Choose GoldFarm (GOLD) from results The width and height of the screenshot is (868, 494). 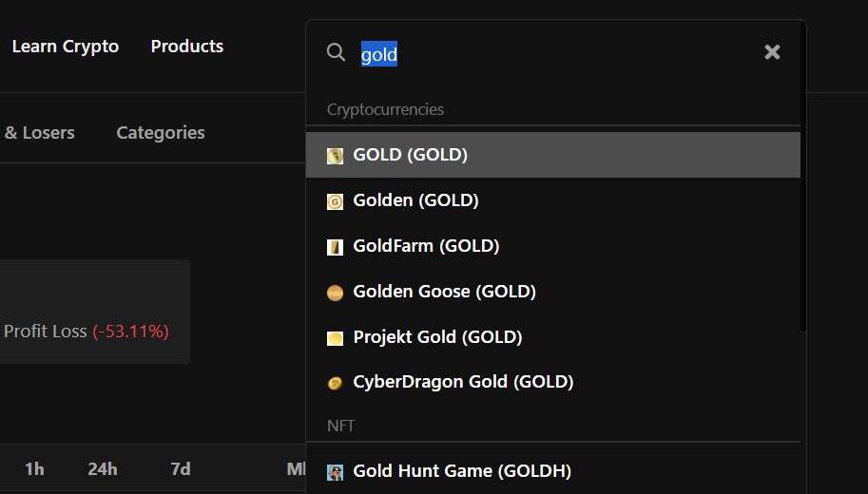[x=553, y=246]
